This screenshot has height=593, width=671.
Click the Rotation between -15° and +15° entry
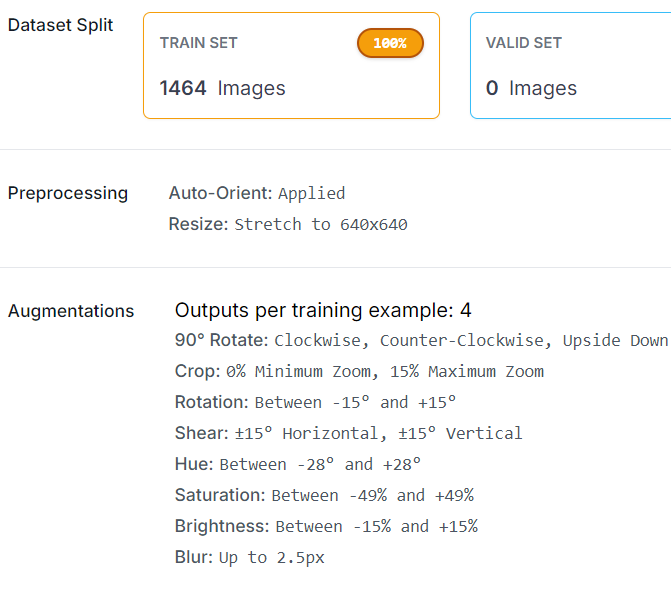(x=315, y=402)
